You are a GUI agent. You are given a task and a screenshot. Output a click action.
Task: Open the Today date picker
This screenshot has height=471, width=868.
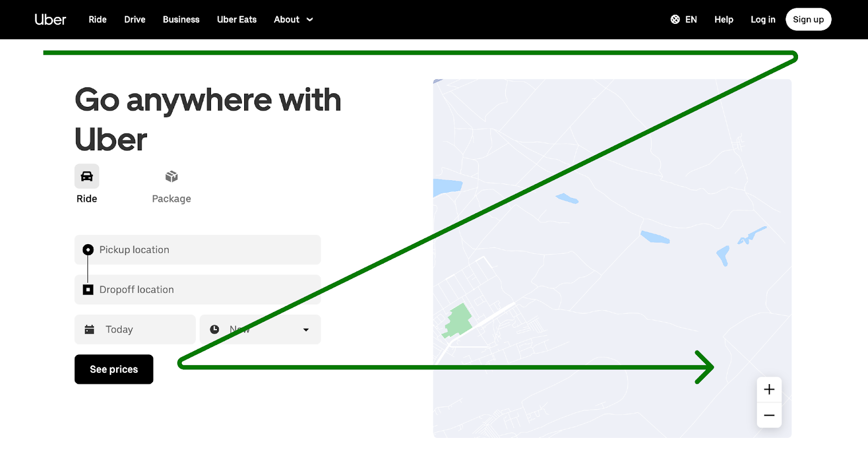(x=135, y=329)
